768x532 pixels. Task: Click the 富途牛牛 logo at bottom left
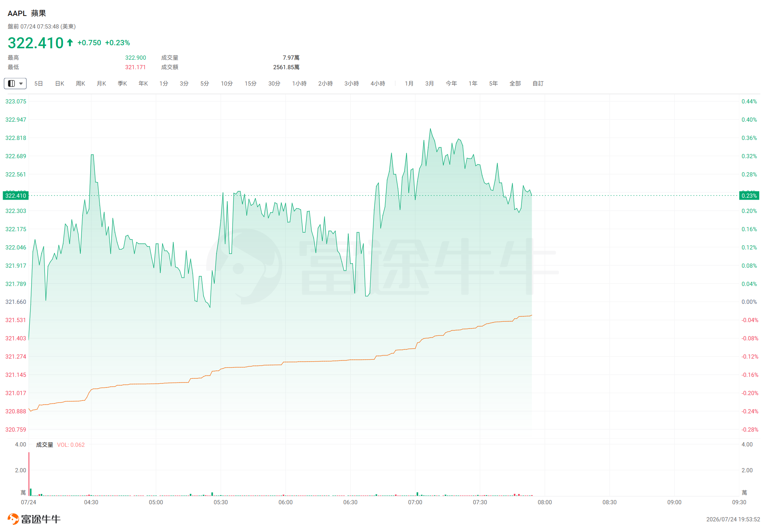[x=34, y=519]
